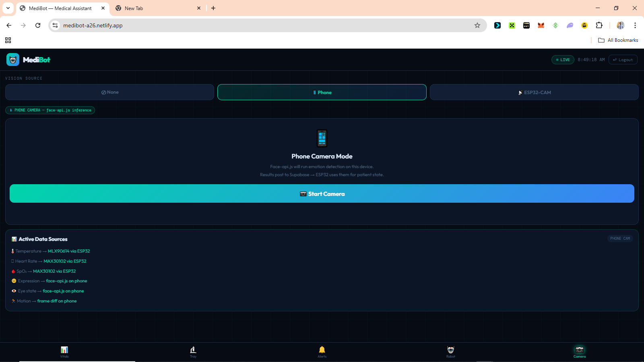Open the purple wave extension icon
The height and width of the screenshot is (362, 644).
570,25
